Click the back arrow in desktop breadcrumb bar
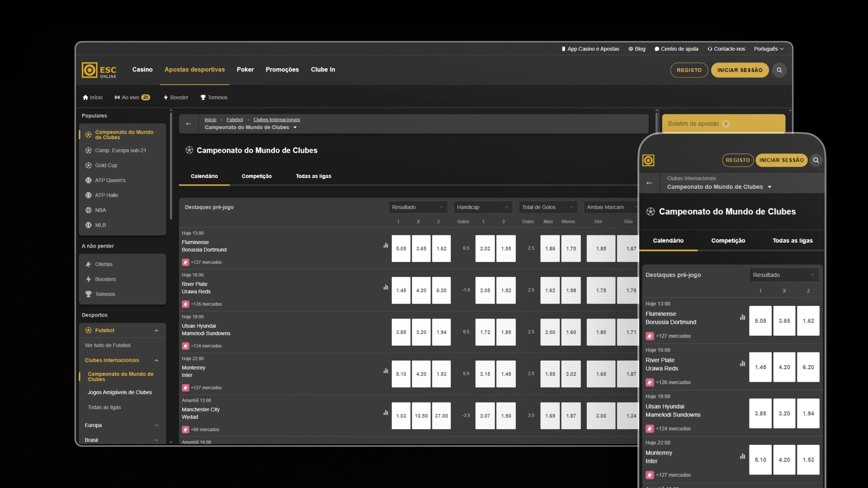The width and height of the screenshot is (868, 488). [x=189, y=124]
